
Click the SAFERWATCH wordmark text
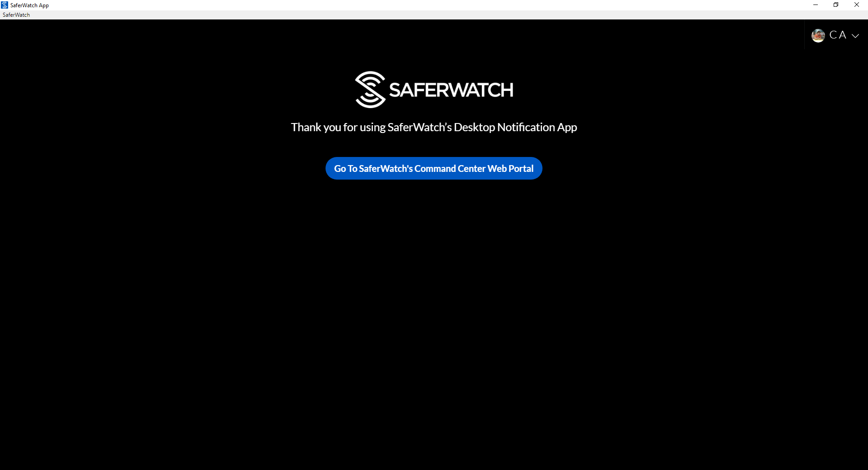(x=451, y=90)
